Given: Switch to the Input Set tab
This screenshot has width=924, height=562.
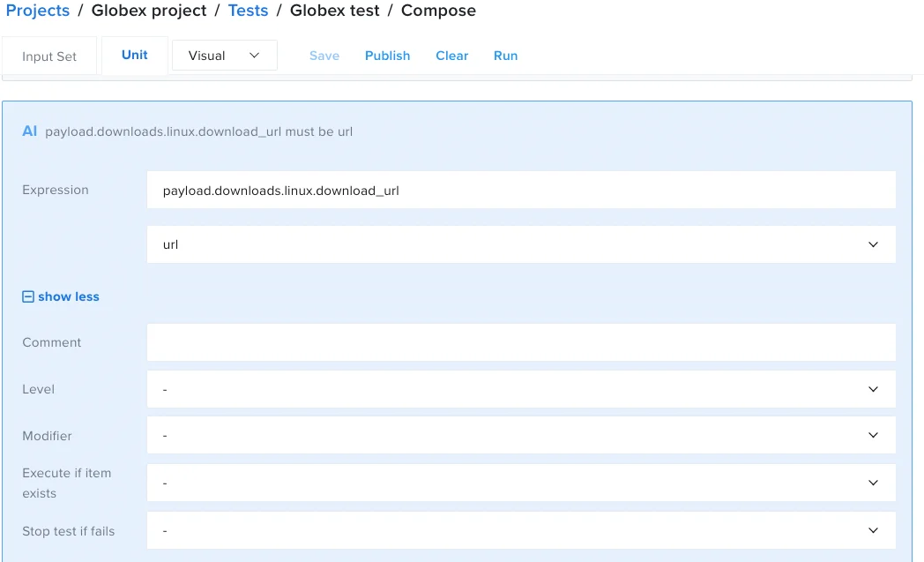Looking at the screenshot, I should (x=49, y=56).
